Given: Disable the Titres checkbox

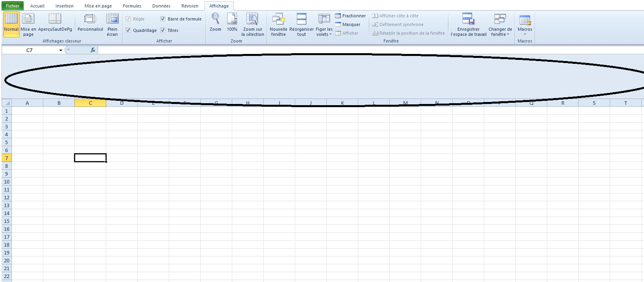Looking at the screenshot, I should [163, 30].
